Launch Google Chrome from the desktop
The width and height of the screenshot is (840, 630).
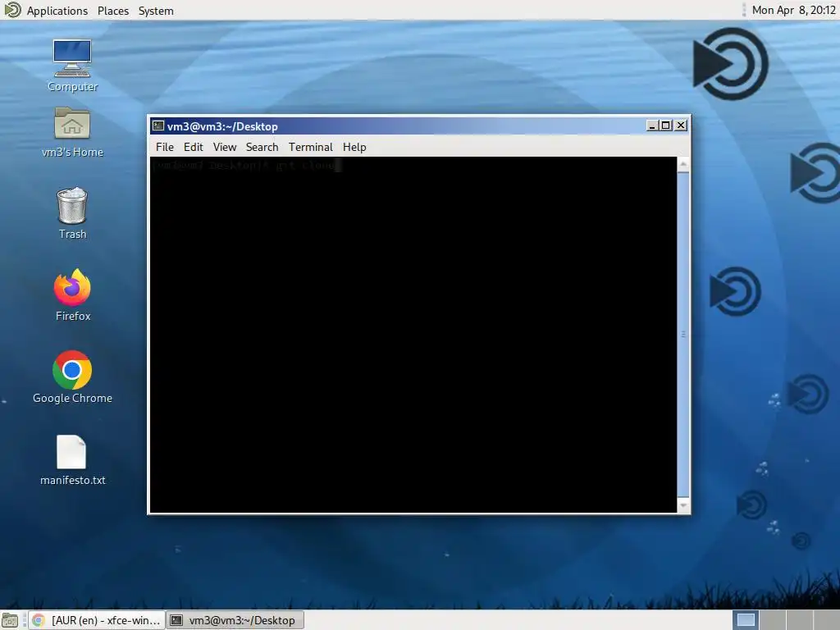[72, 377]
